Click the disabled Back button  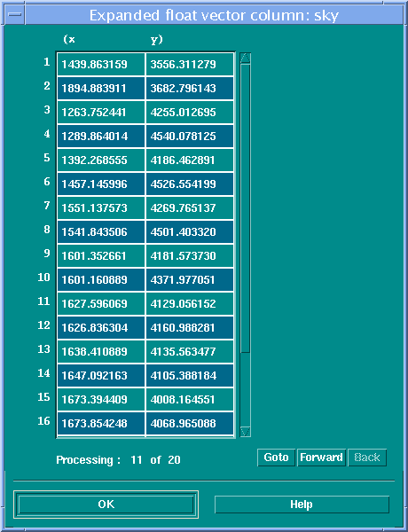pos(367,458)
